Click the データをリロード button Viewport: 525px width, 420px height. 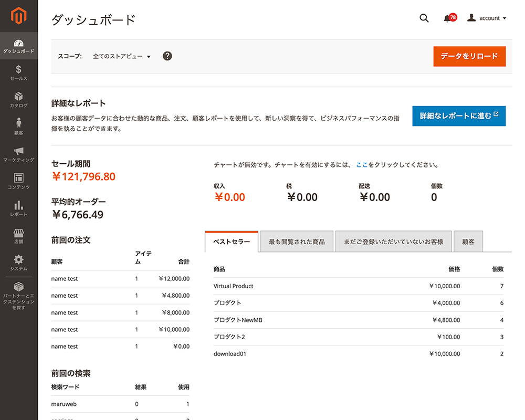(469, 56)
